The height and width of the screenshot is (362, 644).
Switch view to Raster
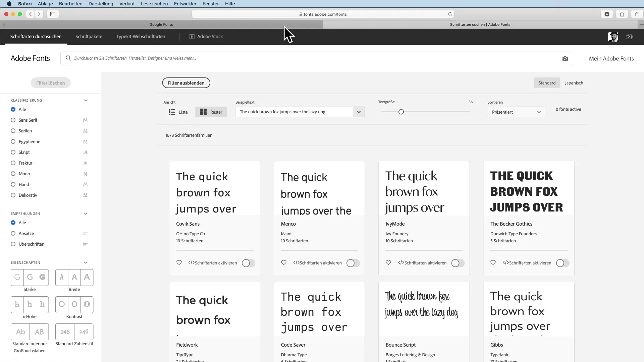211,112
